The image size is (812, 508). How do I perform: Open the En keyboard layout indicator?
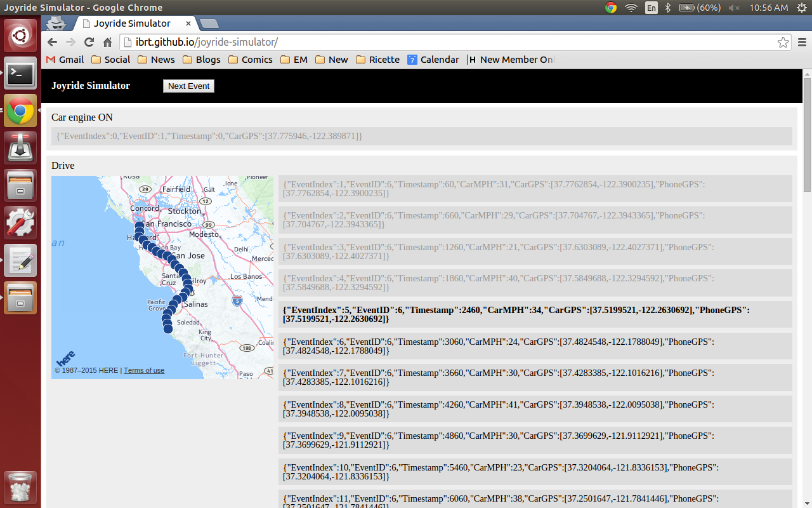(x=652, y=8)
